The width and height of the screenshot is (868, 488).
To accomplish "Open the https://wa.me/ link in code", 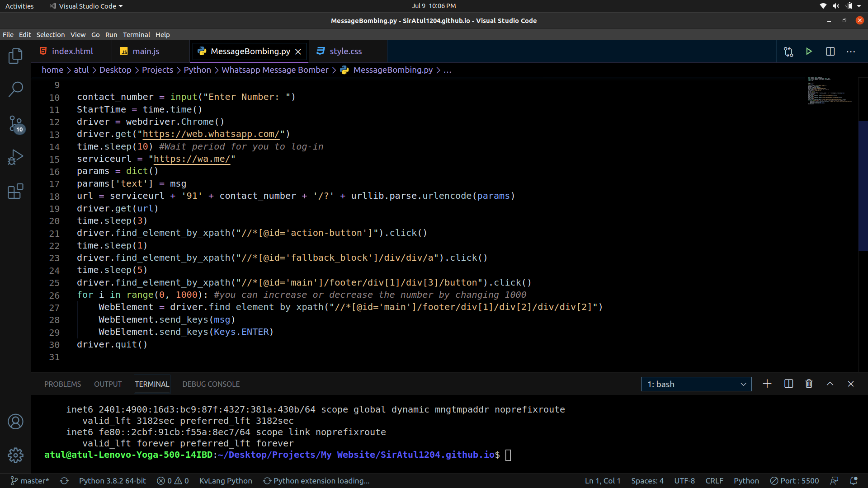I will tap(192, 159).
